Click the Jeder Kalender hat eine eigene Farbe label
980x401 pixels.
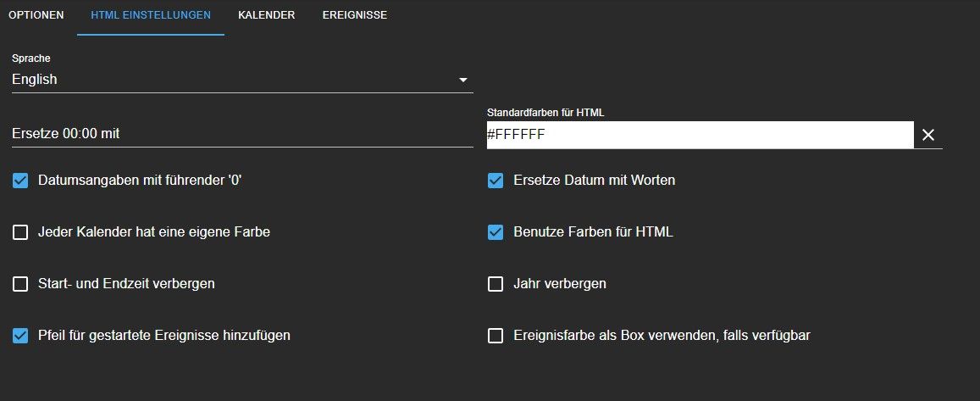154,232
